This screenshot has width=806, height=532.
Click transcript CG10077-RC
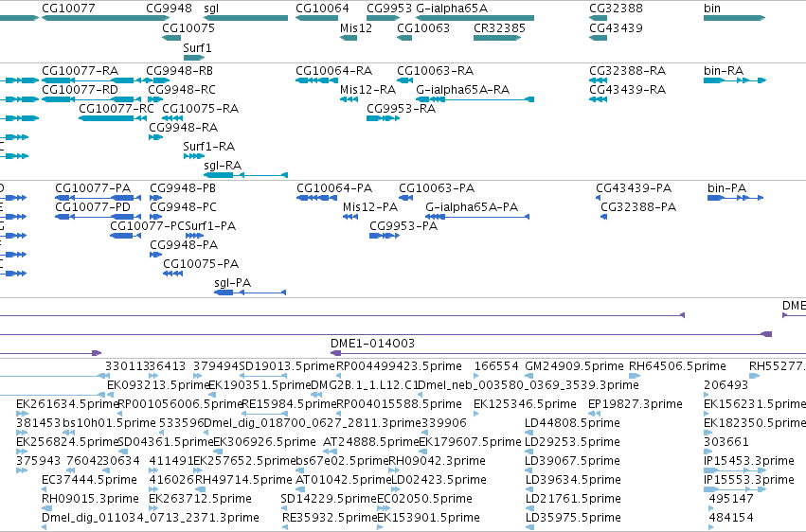(113, 118)
